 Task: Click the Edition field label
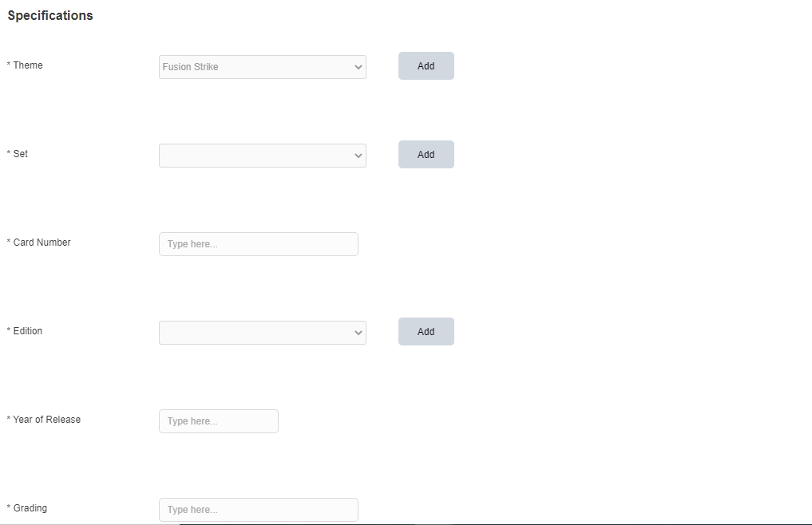pyautogui.click(x=28, y=331)
